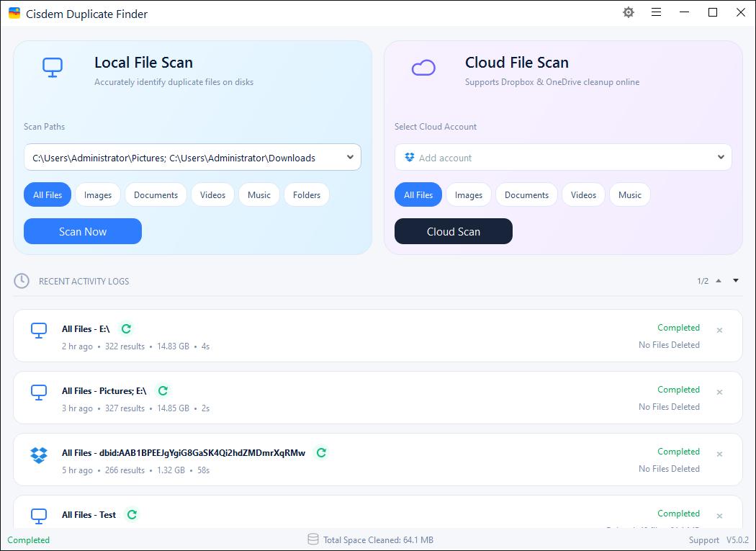Rescan the Dropbox dbid log entry
Screen dimensions: 756x551
(x=322, y=452)
